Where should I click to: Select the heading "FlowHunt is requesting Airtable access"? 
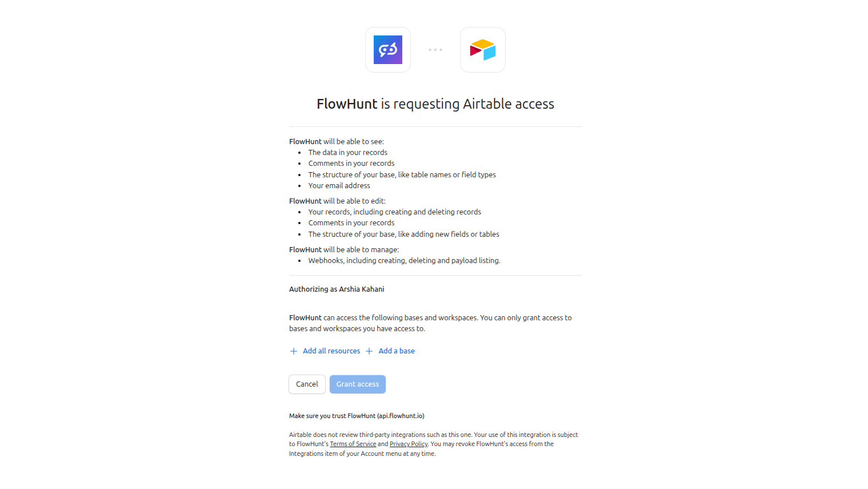[435, 104]
